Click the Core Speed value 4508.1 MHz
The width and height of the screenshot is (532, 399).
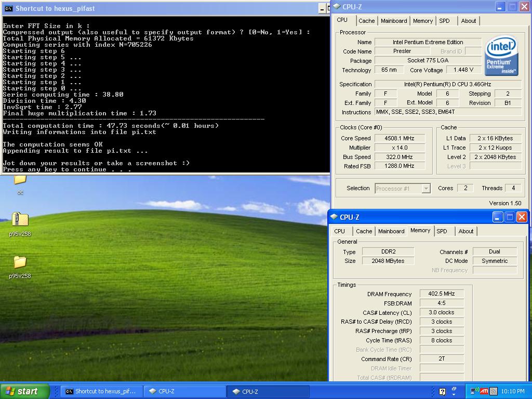[x=400, y=138]
